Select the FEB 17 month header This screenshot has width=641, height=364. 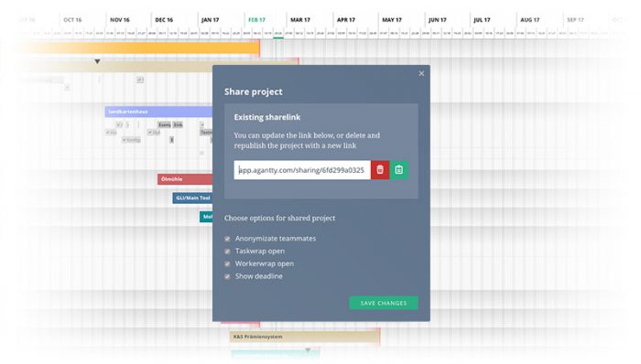click(x=256, y=19)
